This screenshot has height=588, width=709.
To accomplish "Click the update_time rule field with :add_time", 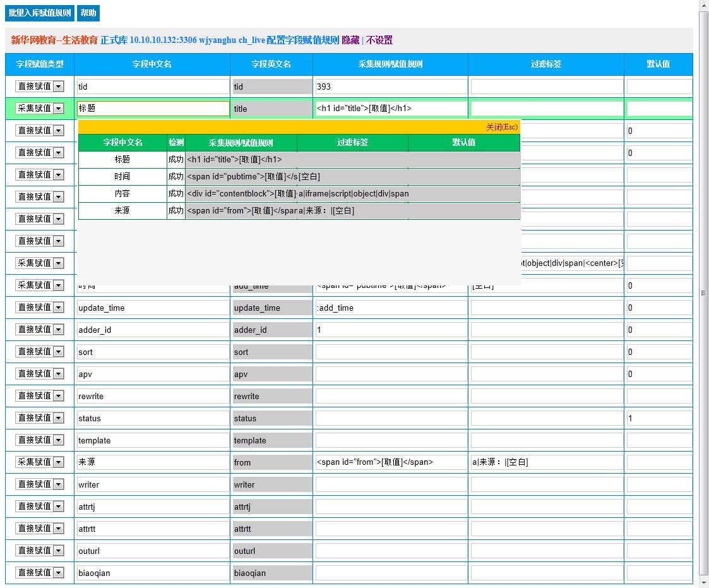I will click(x=390, y=308).
